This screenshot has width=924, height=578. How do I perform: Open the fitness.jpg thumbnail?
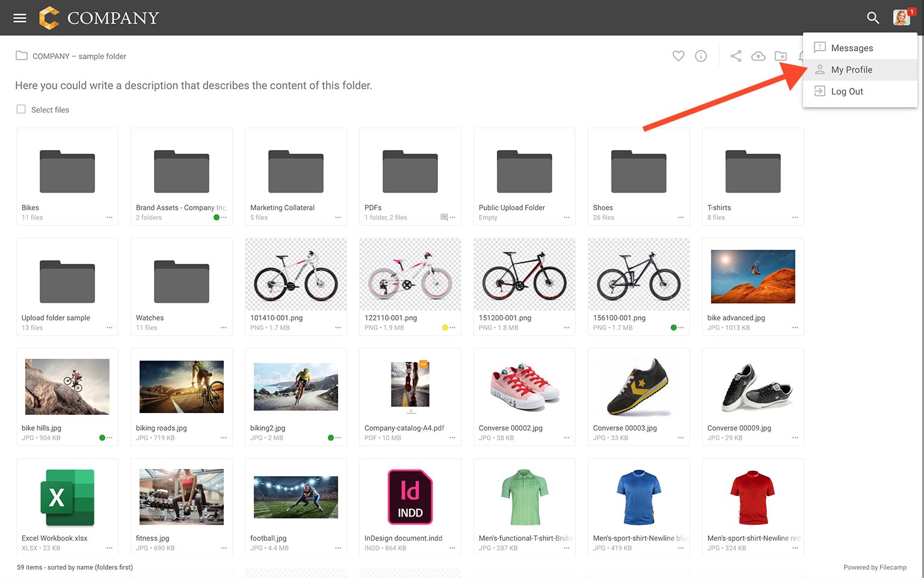[182, 497]
